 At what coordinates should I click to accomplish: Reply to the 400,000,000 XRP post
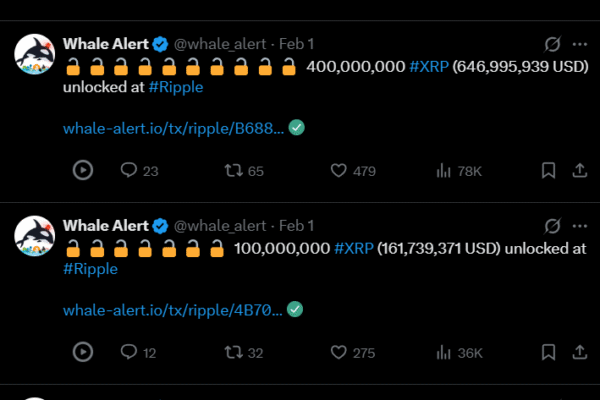[x=129, y=171]
